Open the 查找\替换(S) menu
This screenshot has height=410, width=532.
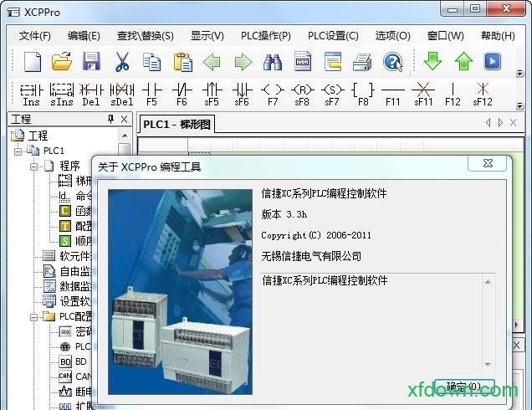tap(146, 36)
